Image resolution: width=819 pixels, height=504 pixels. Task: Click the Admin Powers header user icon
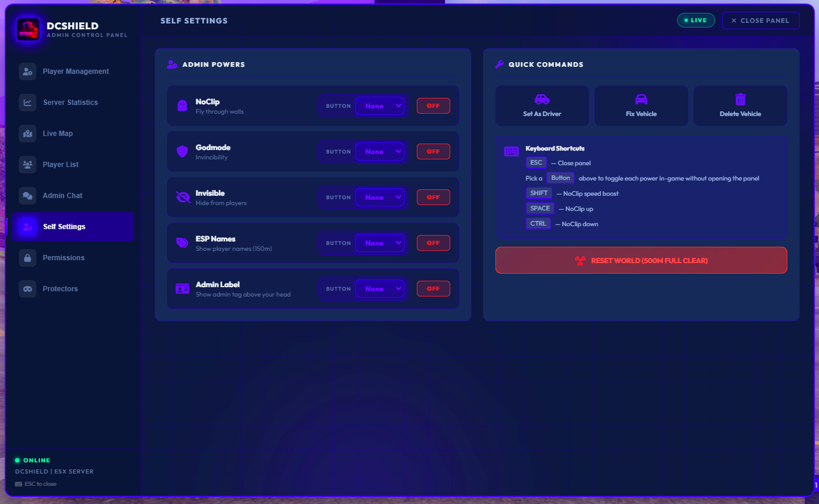(x=172, y=64)
